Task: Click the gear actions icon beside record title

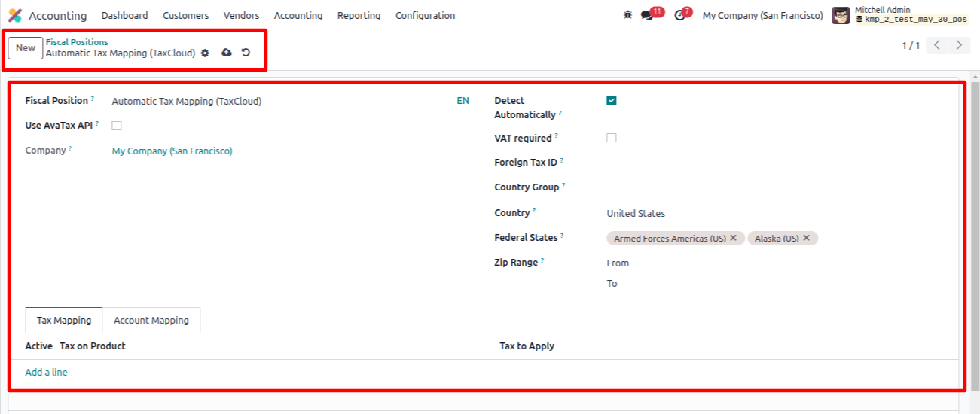Action: (205, 53)
